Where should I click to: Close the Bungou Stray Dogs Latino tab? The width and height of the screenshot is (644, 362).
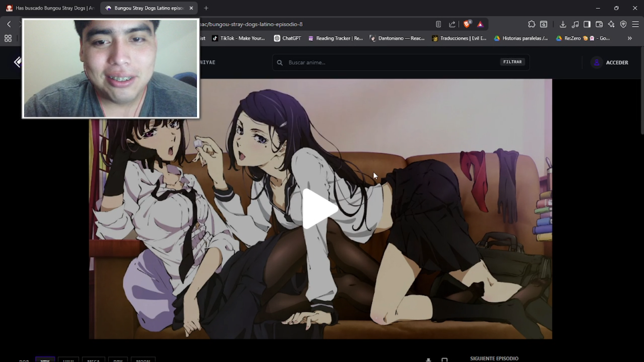(x=191, y=8)
